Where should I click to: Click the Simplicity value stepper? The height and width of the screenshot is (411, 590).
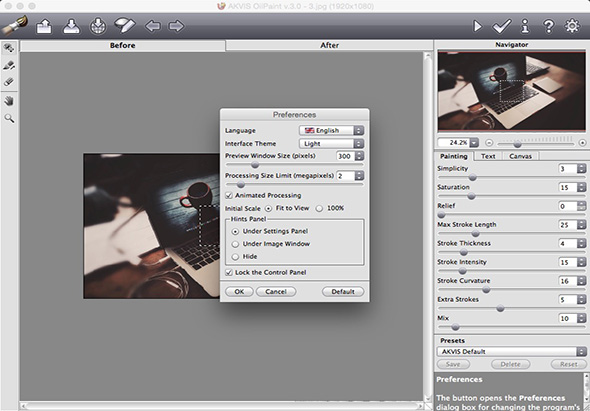point(582,169)
